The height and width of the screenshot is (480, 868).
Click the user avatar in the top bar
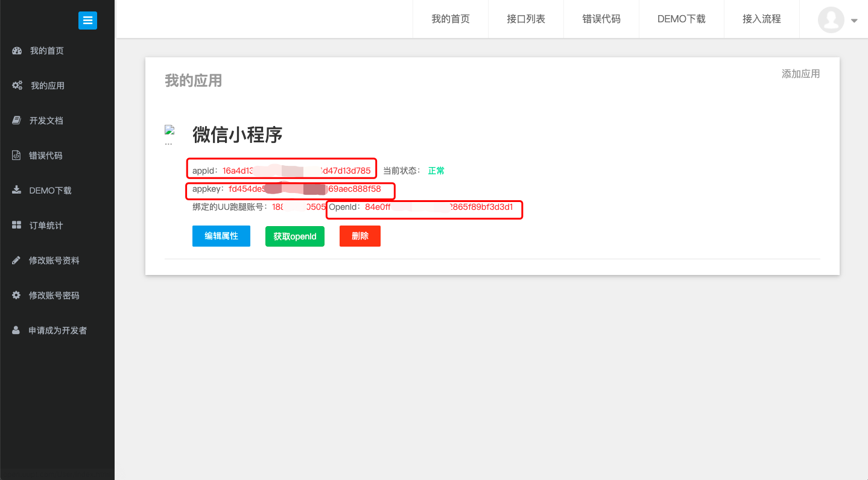[831, 19]
